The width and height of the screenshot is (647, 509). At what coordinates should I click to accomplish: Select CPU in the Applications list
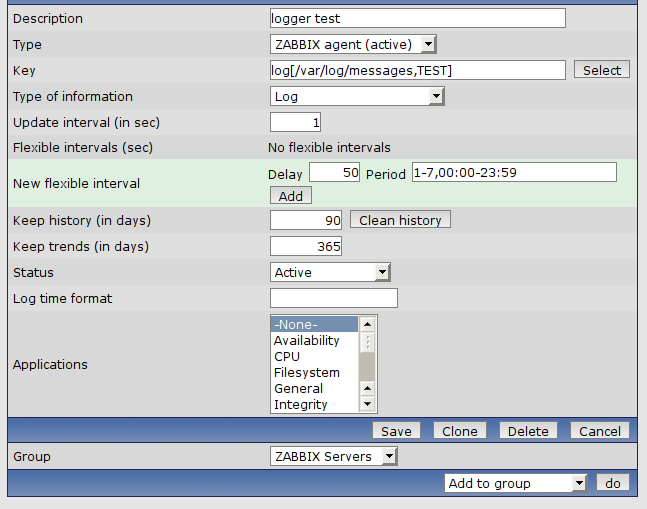coord(314,356)
